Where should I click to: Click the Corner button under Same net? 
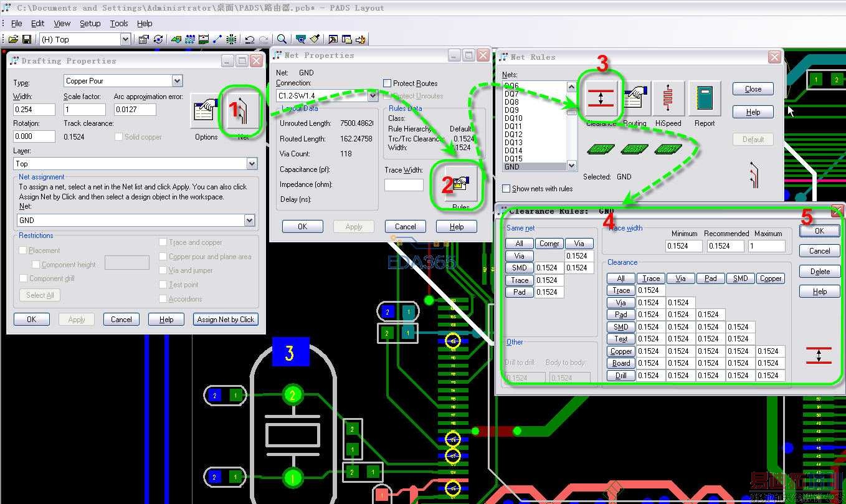click(549, 244)
